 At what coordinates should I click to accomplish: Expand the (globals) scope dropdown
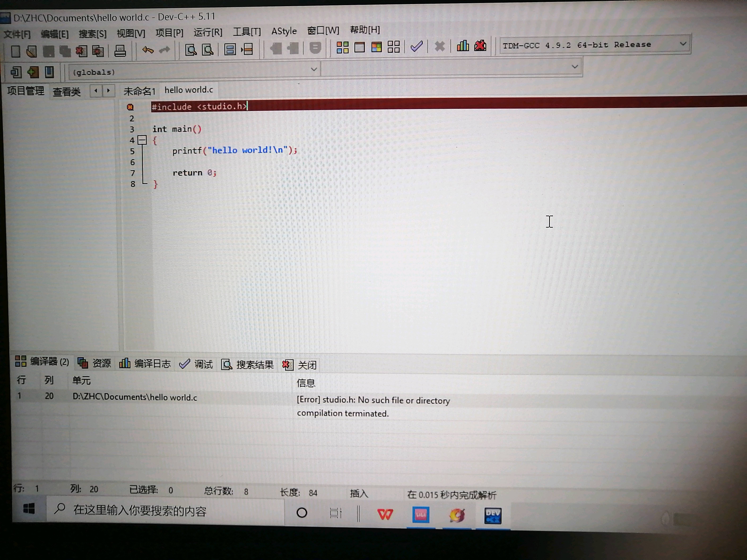point(313,69)
